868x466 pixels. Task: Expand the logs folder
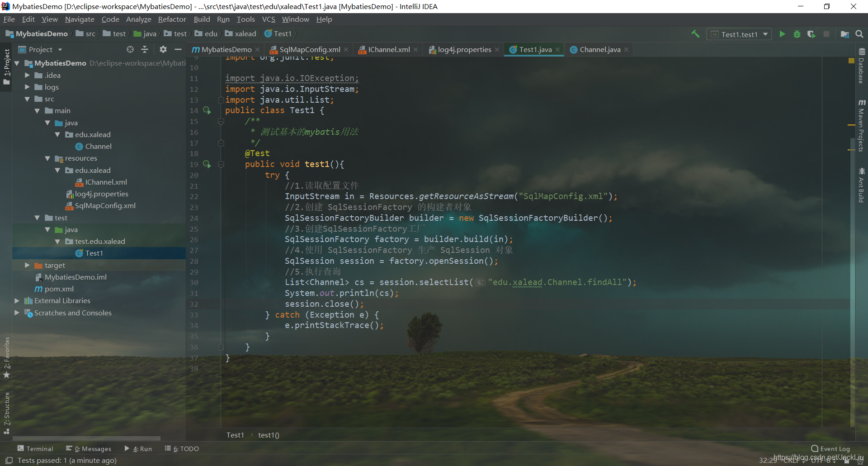coord(27,87)
